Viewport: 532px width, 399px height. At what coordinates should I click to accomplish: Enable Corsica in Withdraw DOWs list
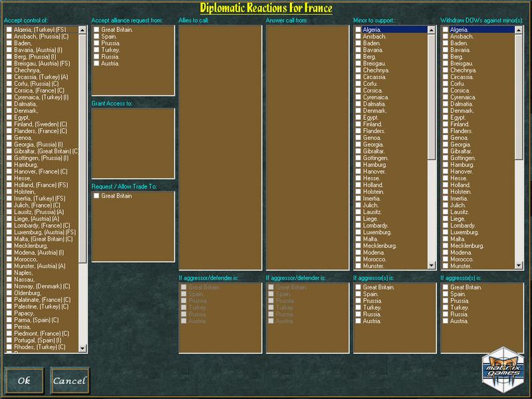tap(446, 90)
